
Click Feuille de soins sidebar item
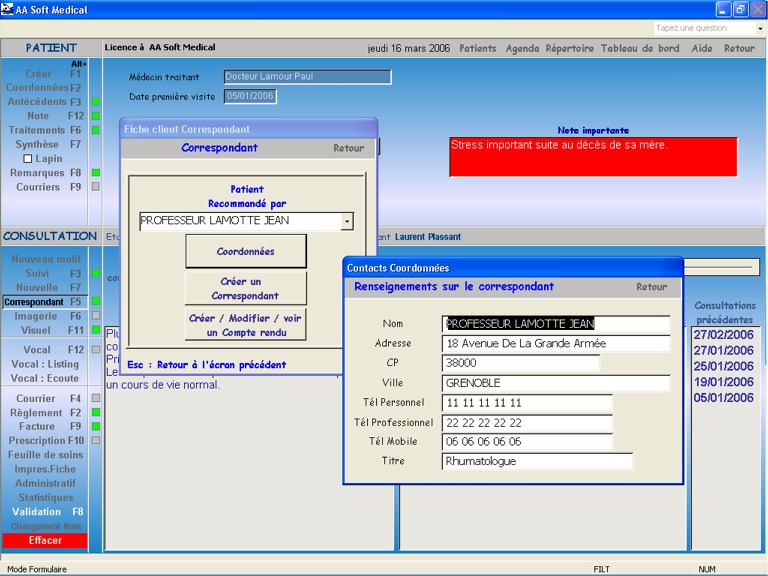click(46, 455)
